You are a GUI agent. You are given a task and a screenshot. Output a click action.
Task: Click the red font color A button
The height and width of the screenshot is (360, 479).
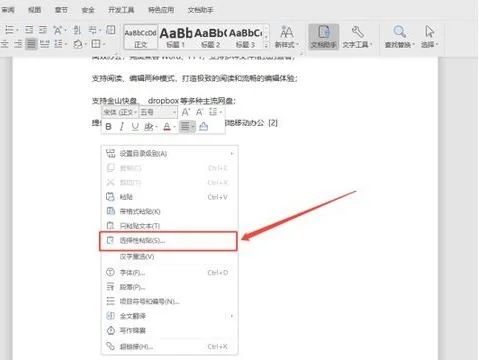[167, 126]
